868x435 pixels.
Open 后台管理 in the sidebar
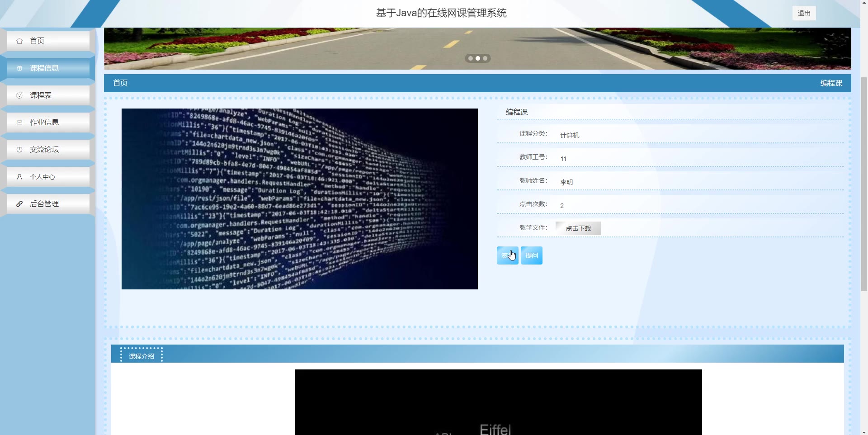click(48, 204)
